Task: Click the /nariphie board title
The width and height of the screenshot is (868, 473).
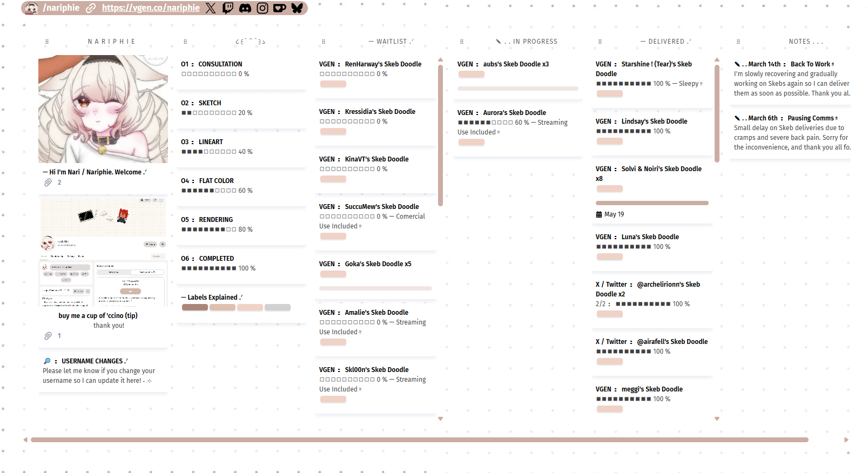Action: pyautogui.click(x=61, y=8)
